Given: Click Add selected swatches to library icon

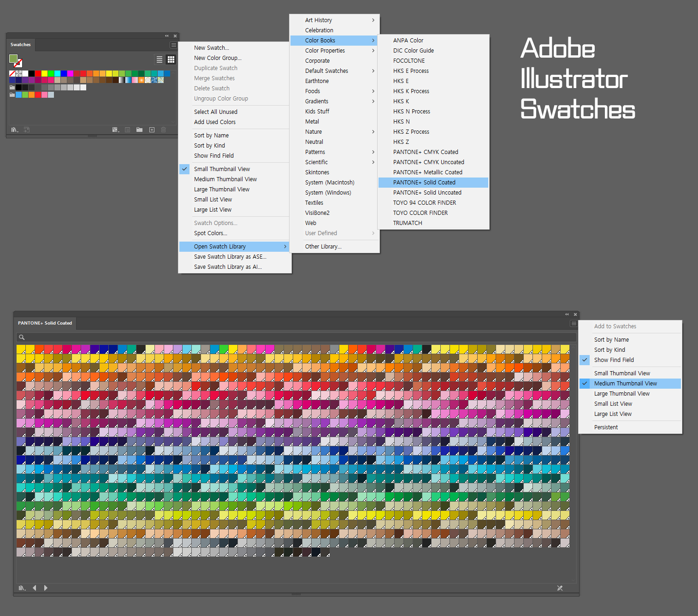Looking at the screenshot, I should pos(27,130).
